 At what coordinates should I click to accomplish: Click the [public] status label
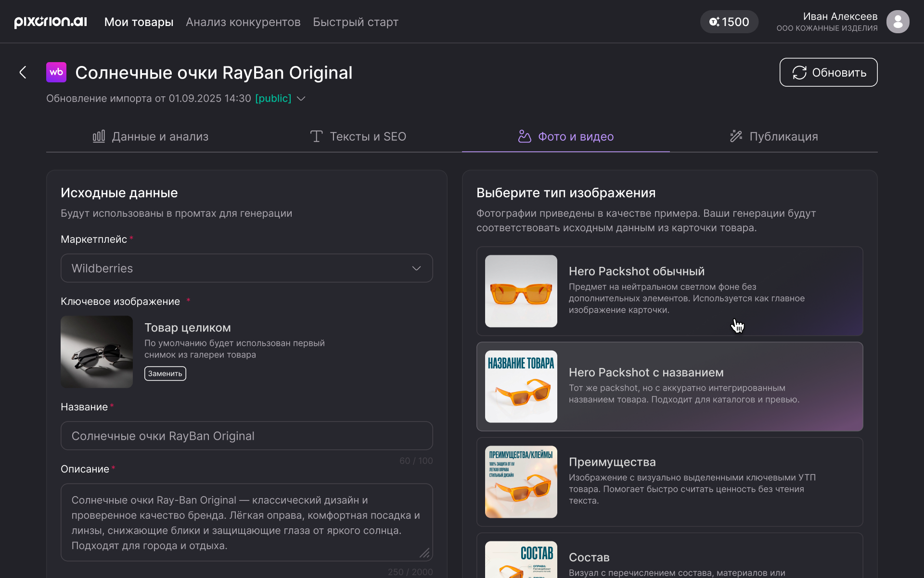273,98
